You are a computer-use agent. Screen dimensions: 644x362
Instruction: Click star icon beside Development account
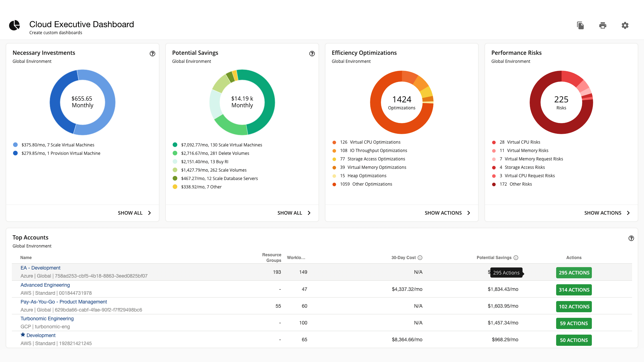pos(23,335)
